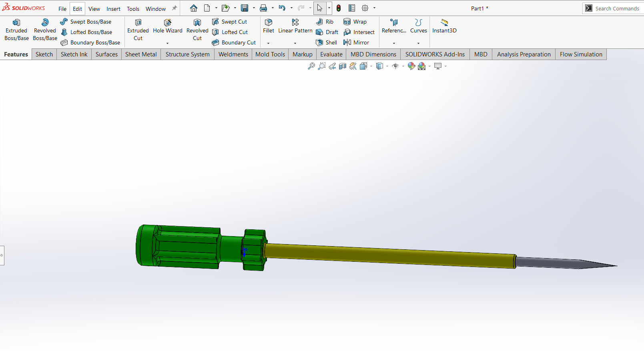Open the Hole Wizard tool
The width and height of the screenshot is (644, 351).
coord(168,27)
